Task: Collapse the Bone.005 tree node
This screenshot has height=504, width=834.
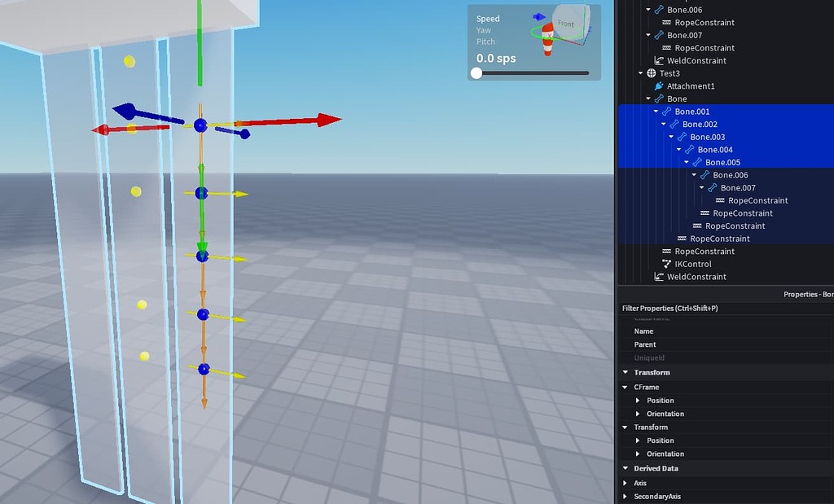Action: (687, 163)
